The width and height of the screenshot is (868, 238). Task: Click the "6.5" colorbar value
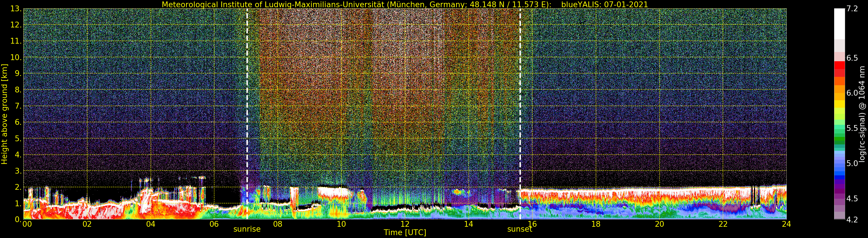852,58
